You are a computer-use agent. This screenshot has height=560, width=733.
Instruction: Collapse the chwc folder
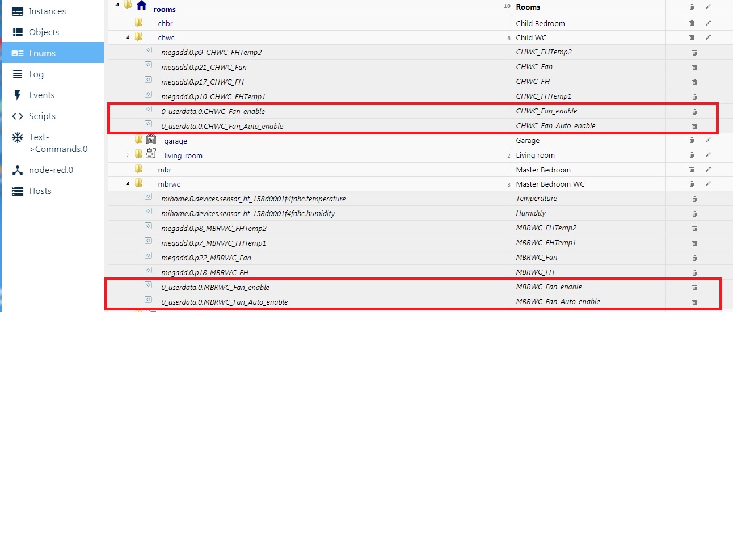pyautogui.click(x=127, y=36)
